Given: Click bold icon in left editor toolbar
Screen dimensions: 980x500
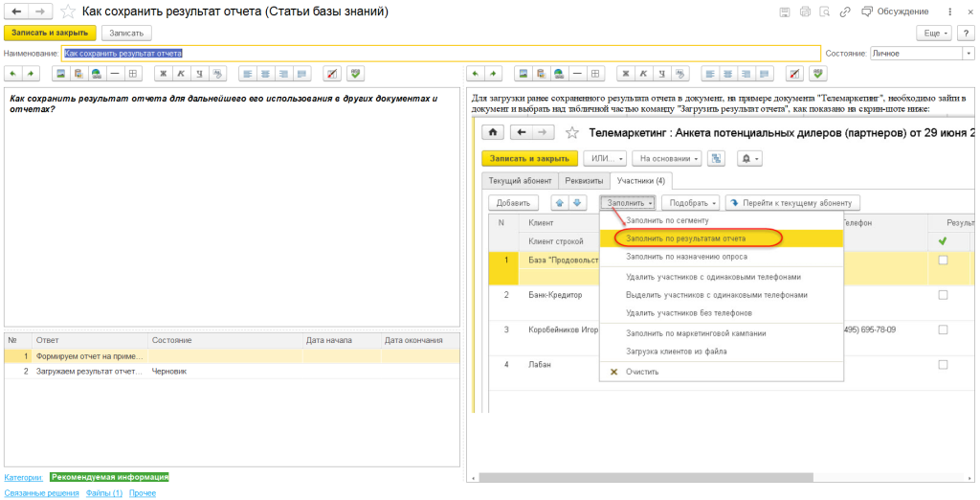Looking at the screenshot, I should (164, 74).
